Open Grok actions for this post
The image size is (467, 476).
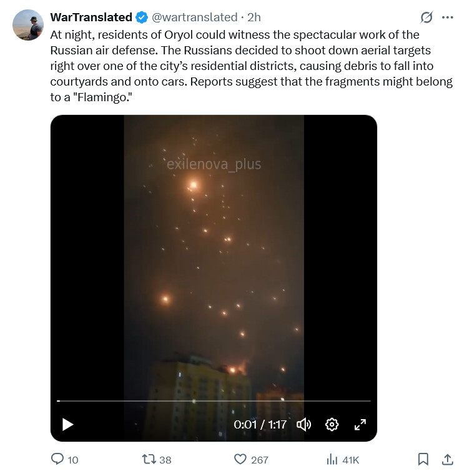(x=427, y=17)
